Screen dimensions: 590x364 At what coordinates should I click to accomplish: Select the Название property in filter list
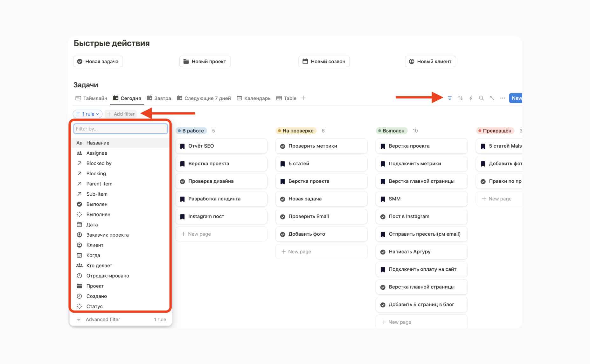pos(98,143)
